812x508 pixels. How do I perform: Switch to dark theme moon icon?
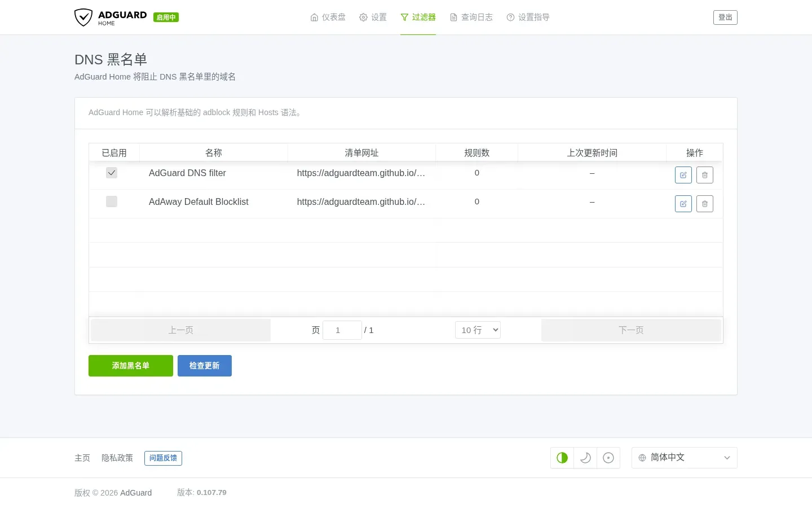pyautogui.click(x=585, y=458)
